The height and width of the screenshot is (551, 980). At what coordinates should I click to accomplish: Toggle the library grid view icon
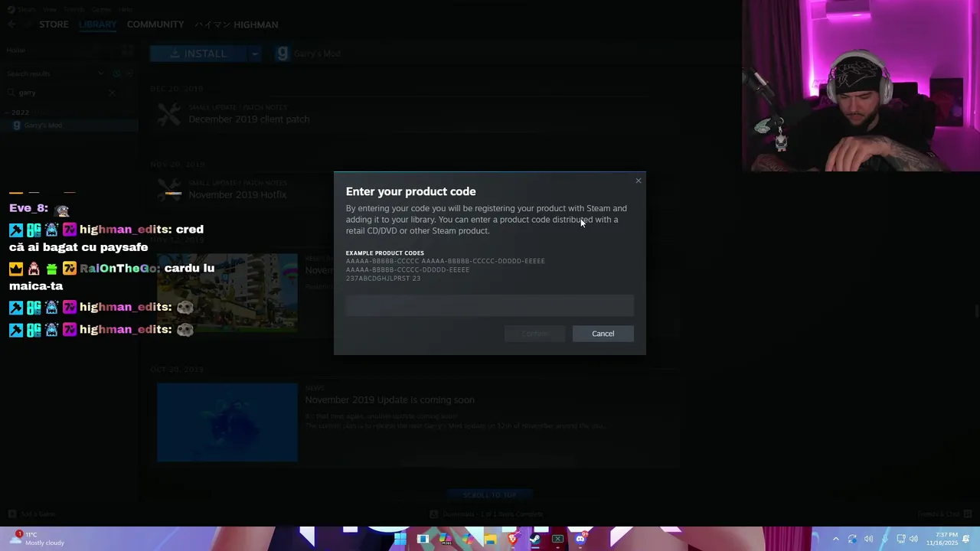[x=128, y=50]
